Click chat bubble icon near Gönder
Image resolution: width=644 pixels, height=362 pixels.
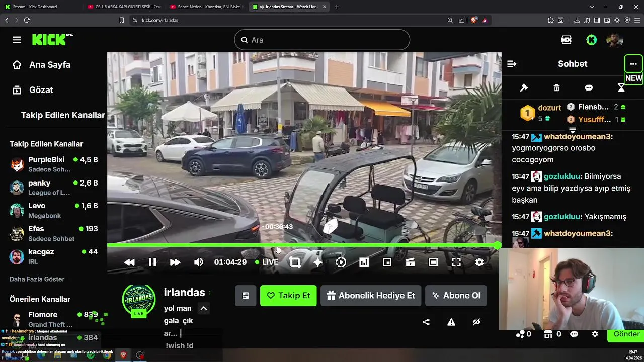tap(574, 334)
